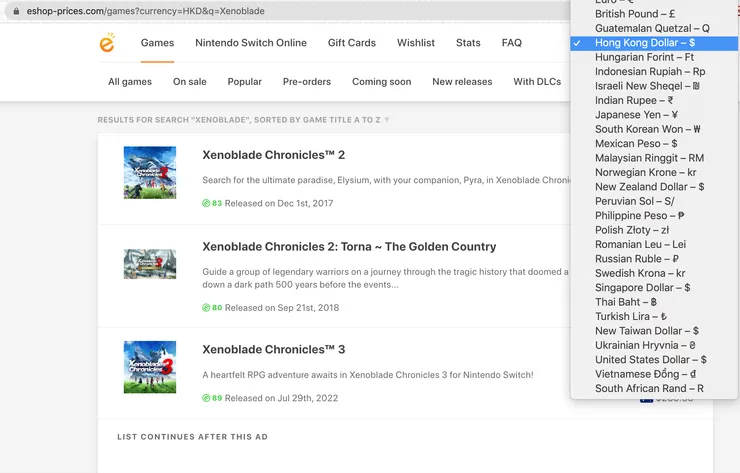This screenshot has height=473, width=740.
Task: Choose Malaysian Ringgit currency
Action: [x=654, y=158]
